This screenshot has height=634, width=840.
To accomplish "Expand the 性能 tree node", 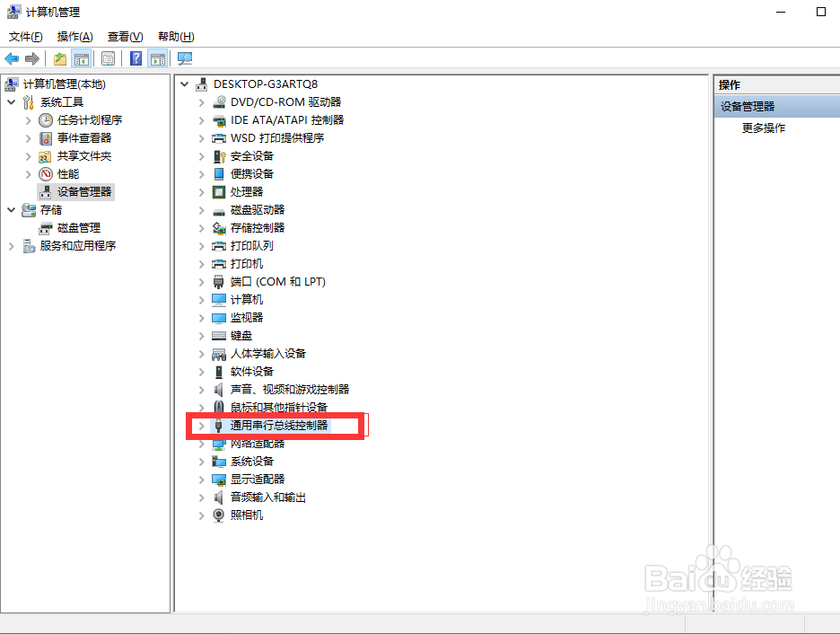I will tap(29, 174).
